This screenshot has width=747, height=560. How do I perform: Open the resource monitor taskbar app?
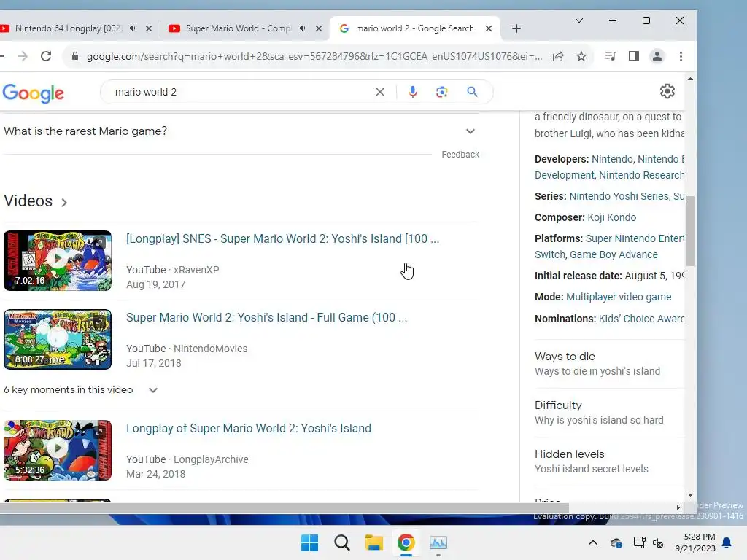coord(438,542)
